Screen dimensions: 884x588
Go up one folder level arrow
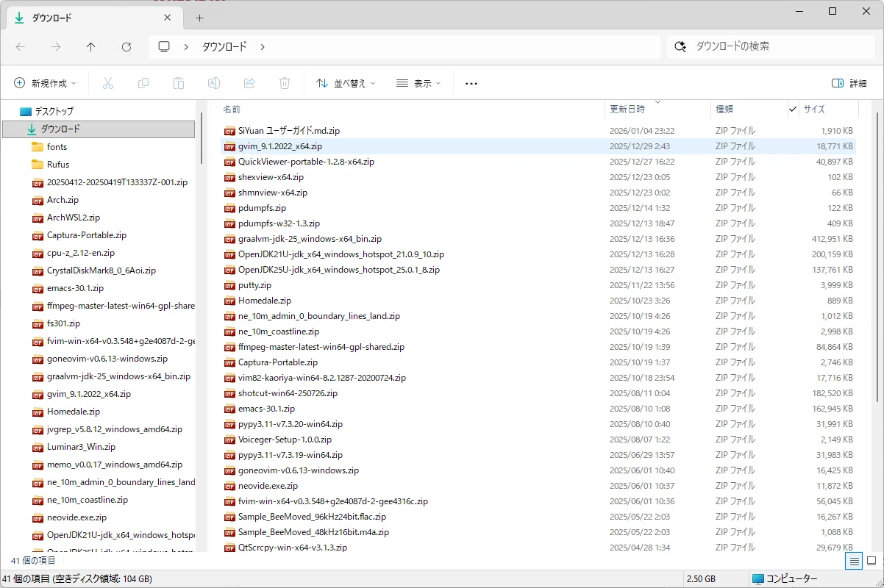pyautogui.click(x=91, y=46)
